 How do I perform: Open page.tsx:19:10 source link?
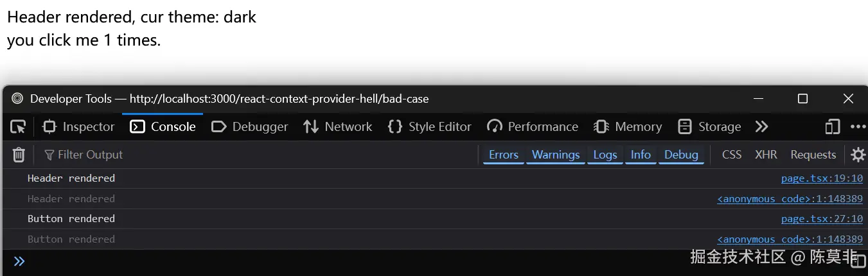pyautogui.click(x=822, y=178)
